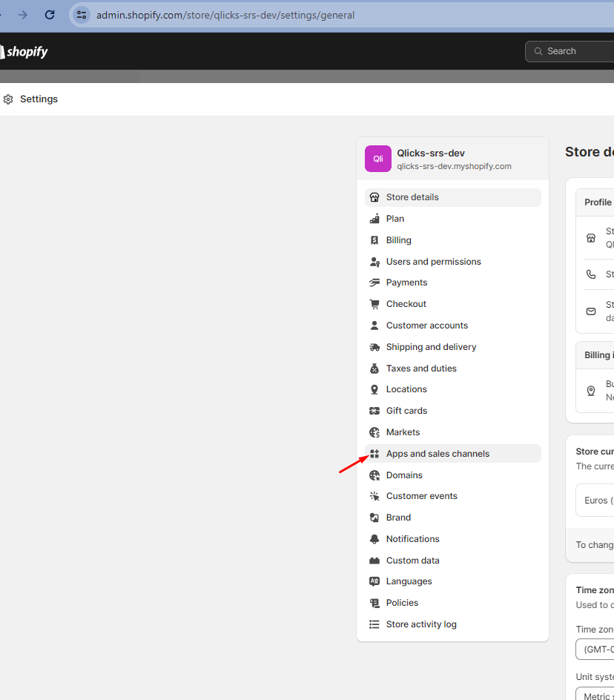Open Notifications settings
This screenshot has width=614, height=700.
[x=453, y=539]
